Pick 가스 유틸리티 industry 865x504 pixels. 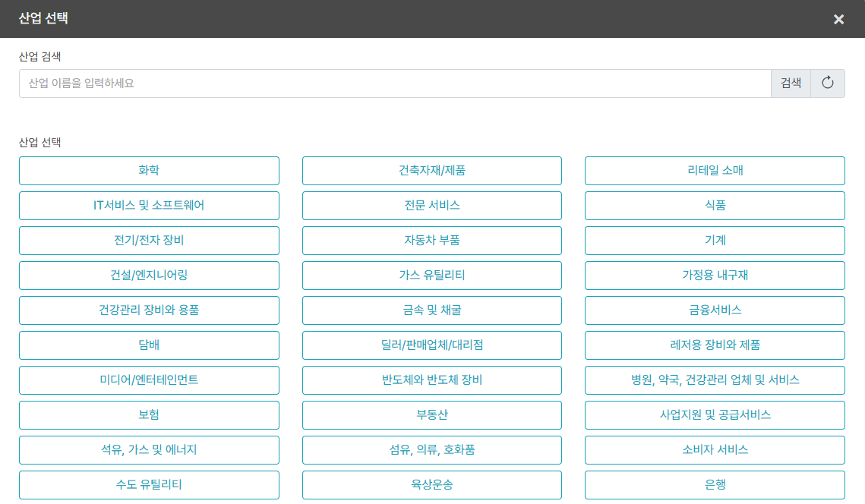point(432,276)
